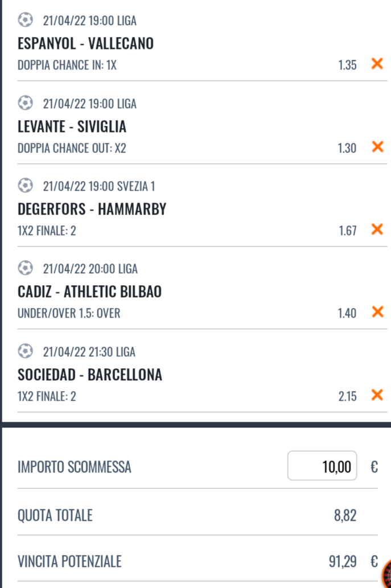This screenshot has height=588, width=391.
Task: Click the 1.67 odds for Hammarby win
Action: click(347, 230)
